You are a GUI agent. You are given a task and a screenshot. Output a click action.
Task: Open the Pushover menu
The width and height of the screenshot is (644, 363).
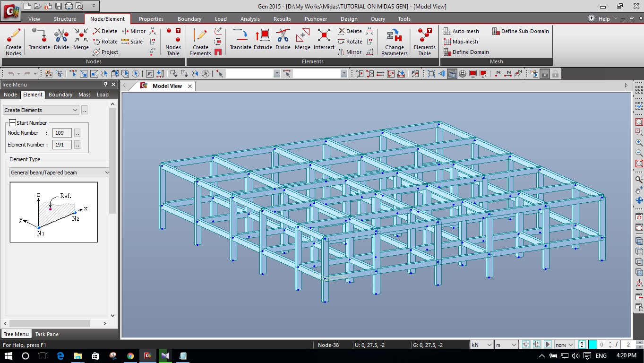(316, 19)
